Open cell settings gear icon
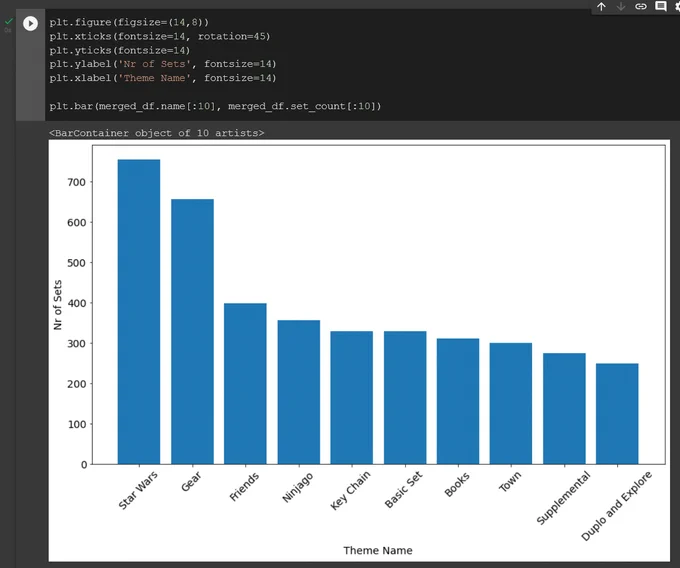Viewport: 680px width, 568px height. pos(677,7)
